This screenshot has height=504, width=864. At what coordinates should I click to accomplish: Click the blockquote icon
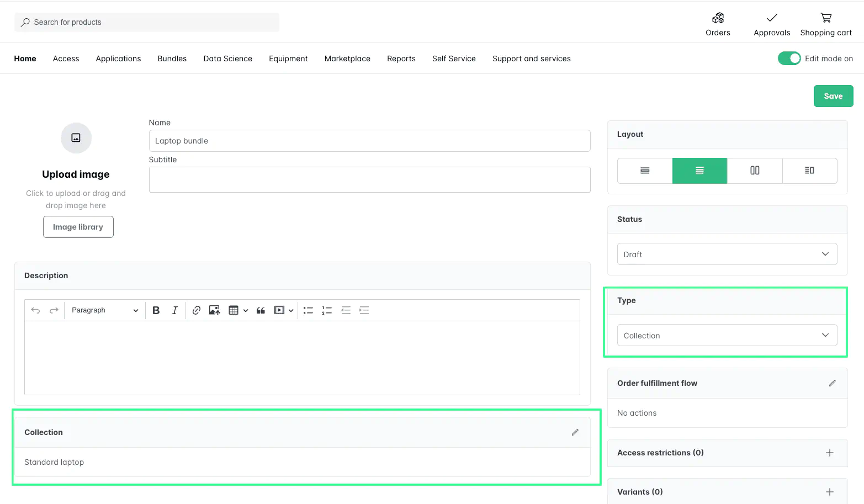[261, 310]
